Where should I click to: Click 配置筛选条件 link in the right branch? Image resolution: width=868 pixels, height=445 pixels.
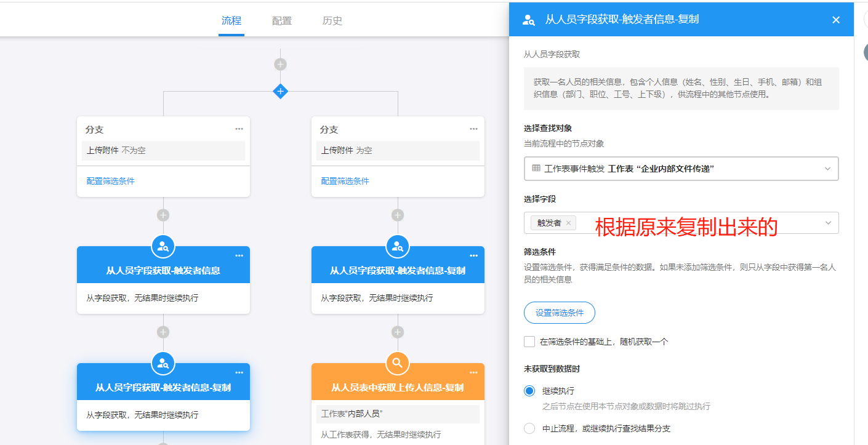345,181
